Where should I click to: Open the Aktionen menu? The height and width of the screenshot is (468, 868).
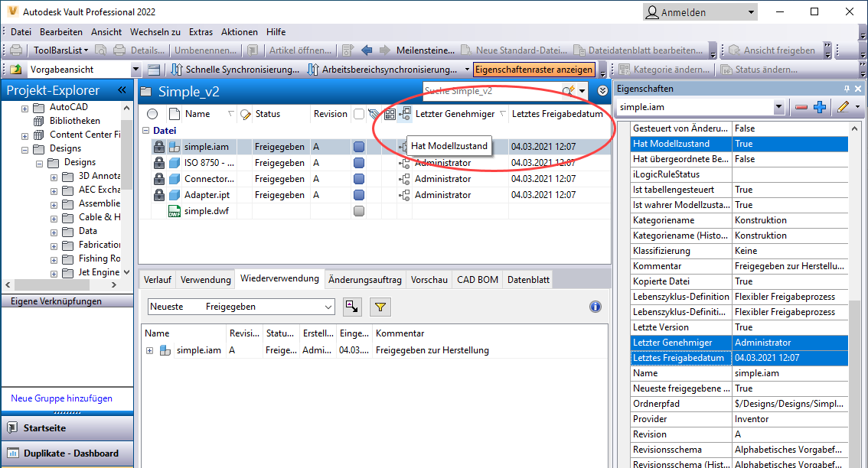239,32
